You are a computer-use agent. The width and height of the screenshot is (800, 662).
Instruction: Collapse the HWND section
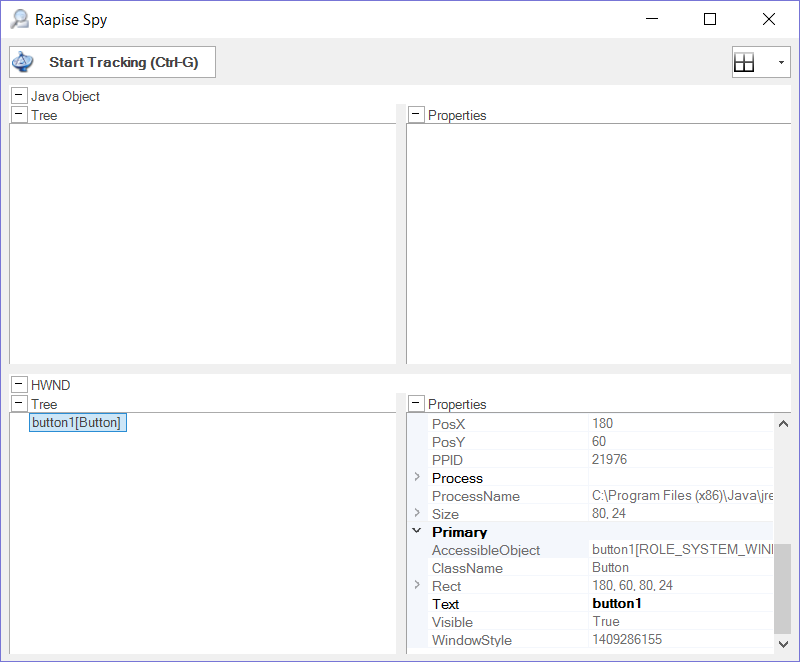(18, 385)
